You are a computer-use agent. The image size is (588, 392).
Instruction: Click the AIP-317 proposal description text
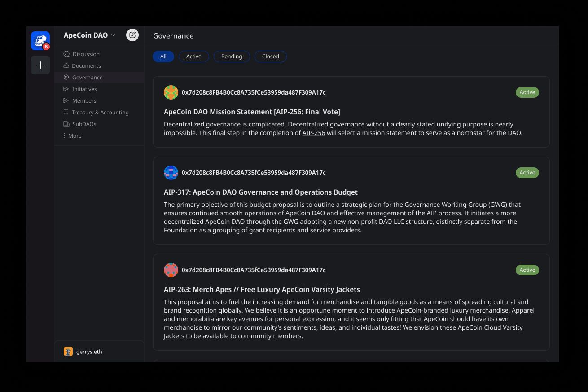(342, 217)
